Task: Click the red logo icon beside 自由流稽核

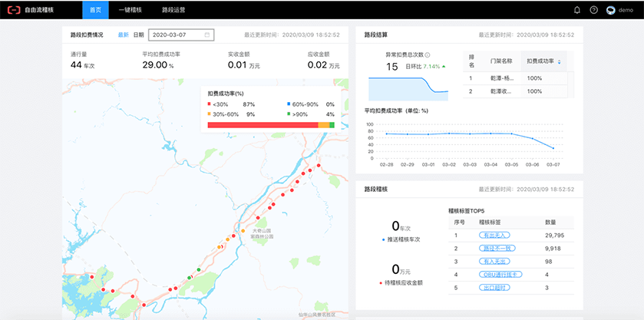Action: coord(14,10)
